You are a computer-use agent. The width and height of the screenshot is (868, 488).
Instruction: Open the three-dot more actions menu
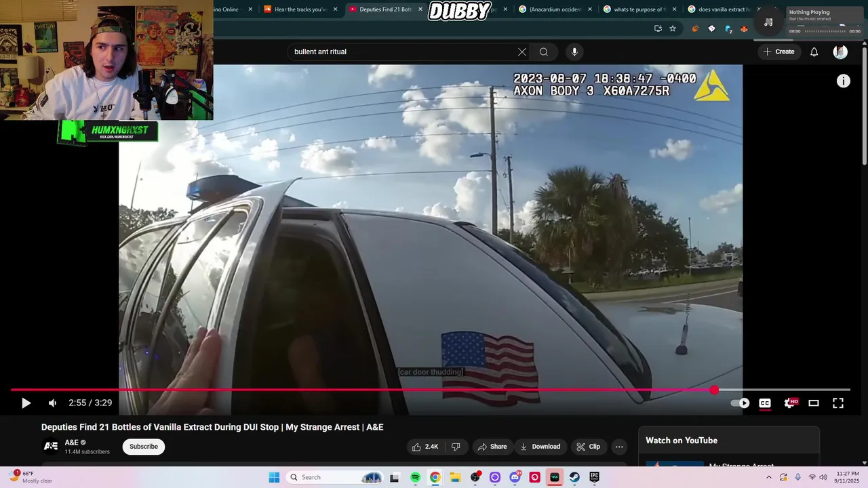click(619, 447)
